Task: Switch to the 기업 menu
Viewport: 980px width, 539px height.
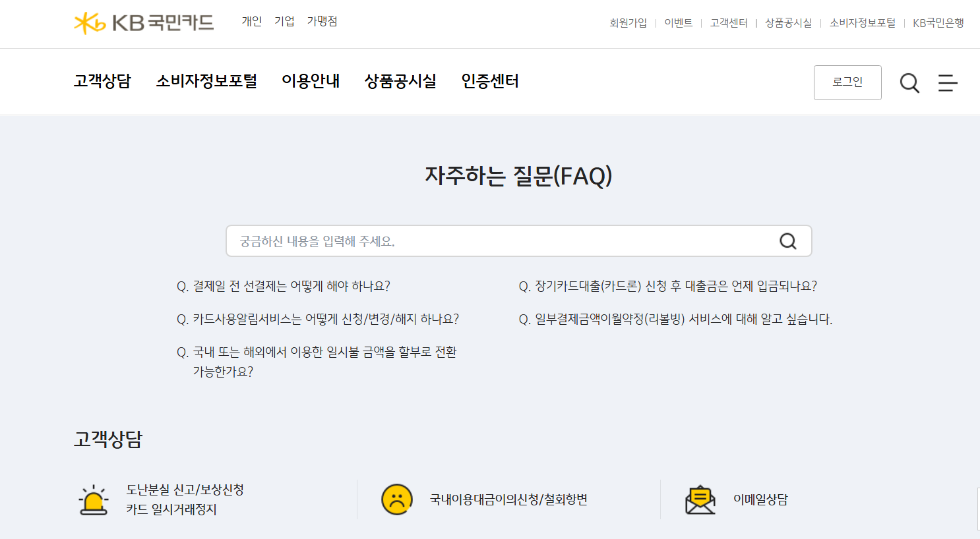Action: 284,21
